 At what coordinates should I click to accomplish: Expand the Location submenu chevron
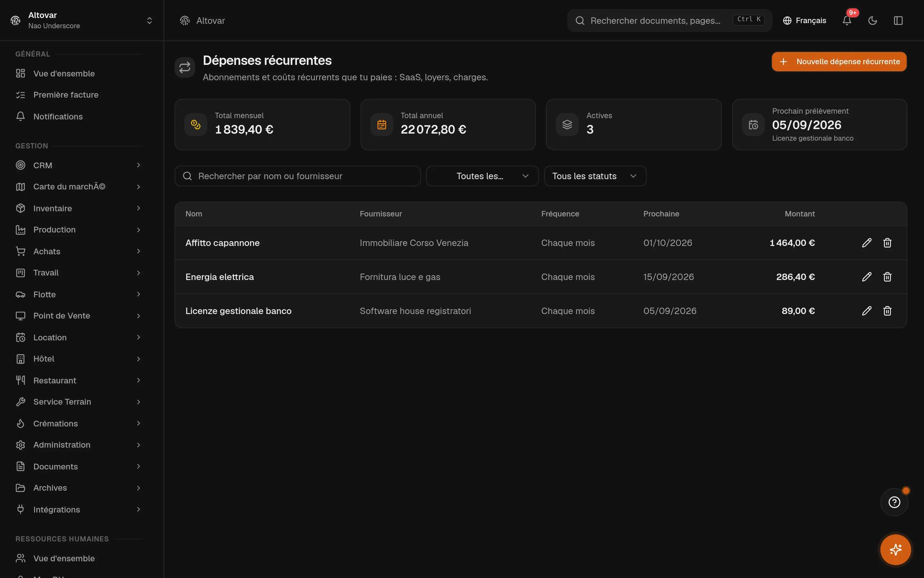(x=139, y=337)
